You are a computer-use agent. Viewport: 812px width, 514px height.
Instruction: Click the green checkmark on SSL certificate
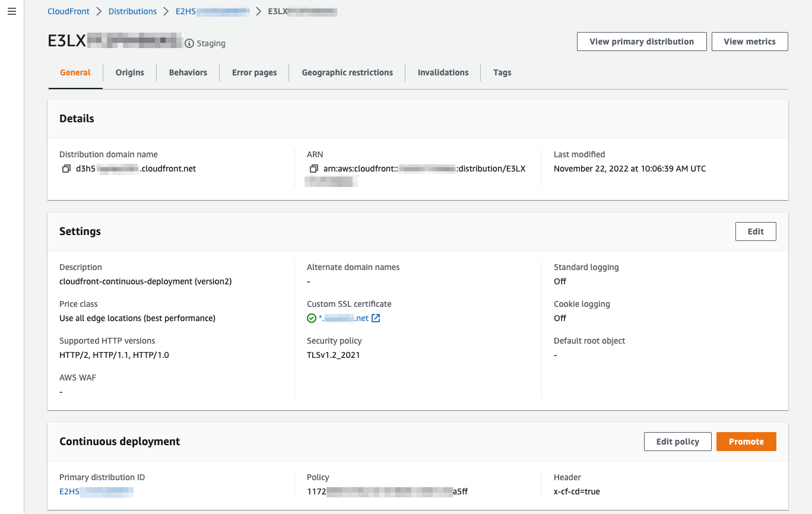312,318
